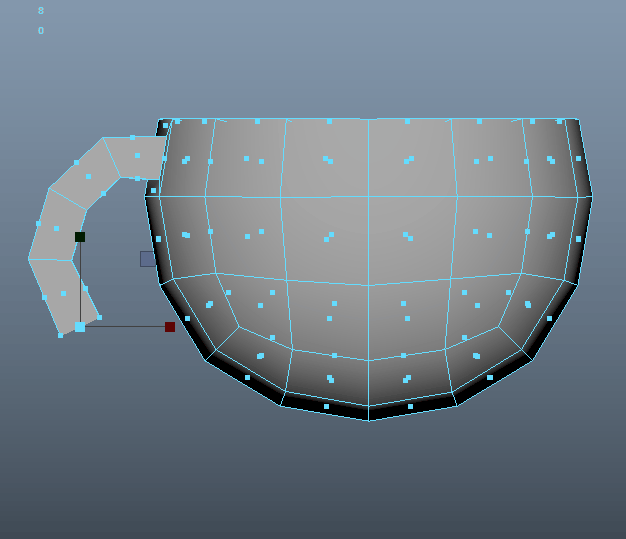
Task: Click the heads-up display value "0"
Action: pyautogui.click(x=41, y=31)
